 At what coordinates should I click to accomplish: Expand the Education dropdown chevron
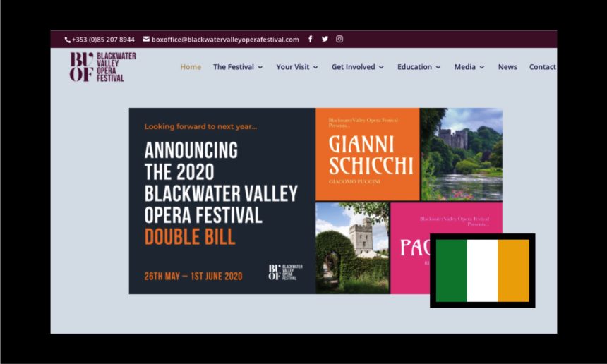pyautogui.click(x=438, y=67)
